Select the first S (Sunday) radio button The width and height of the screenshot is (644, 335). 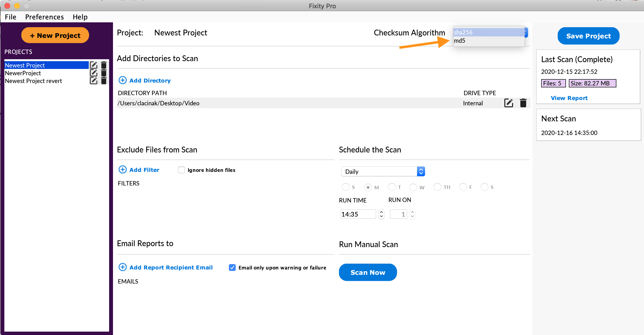tap(346, 187)
